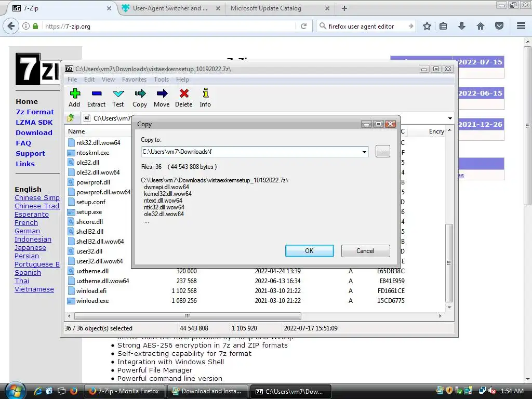The width and height of the screenshot is (532, 399).
Task: Click Firefox icon in quick launch
Action: pos(73,391)
